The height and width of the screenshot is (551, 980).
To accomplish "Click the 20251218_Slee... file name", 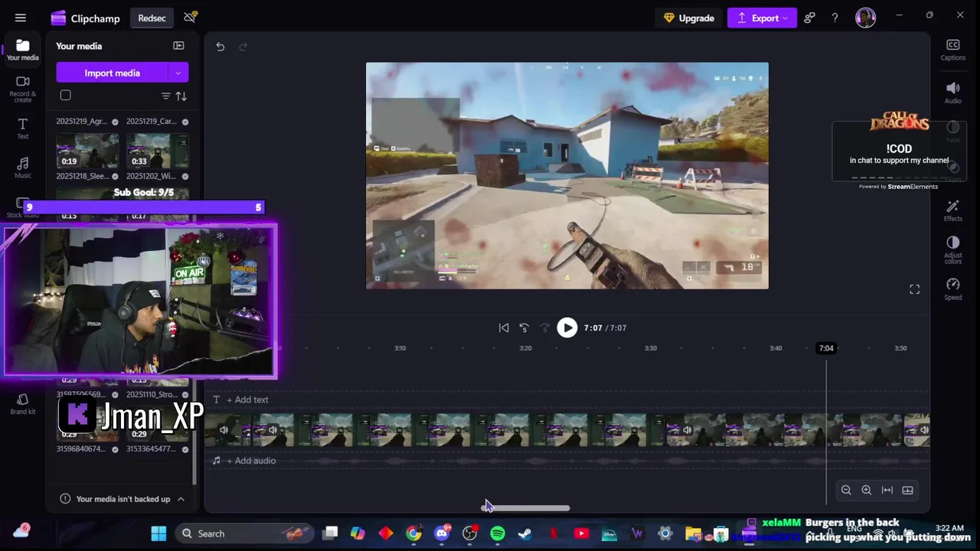I will (x=82, y=176).
